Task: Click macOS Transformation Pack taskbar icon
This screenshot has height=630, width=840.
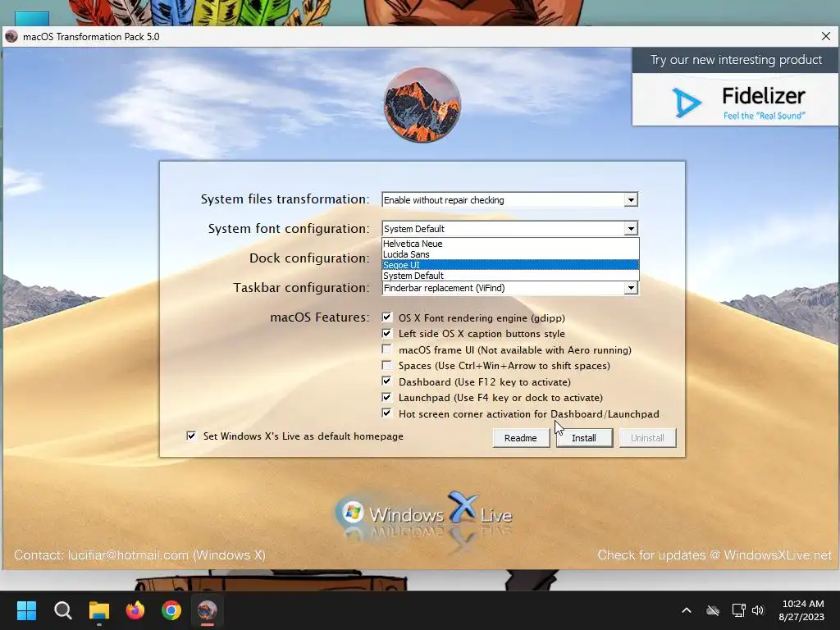Action: [x=208, y=610]
